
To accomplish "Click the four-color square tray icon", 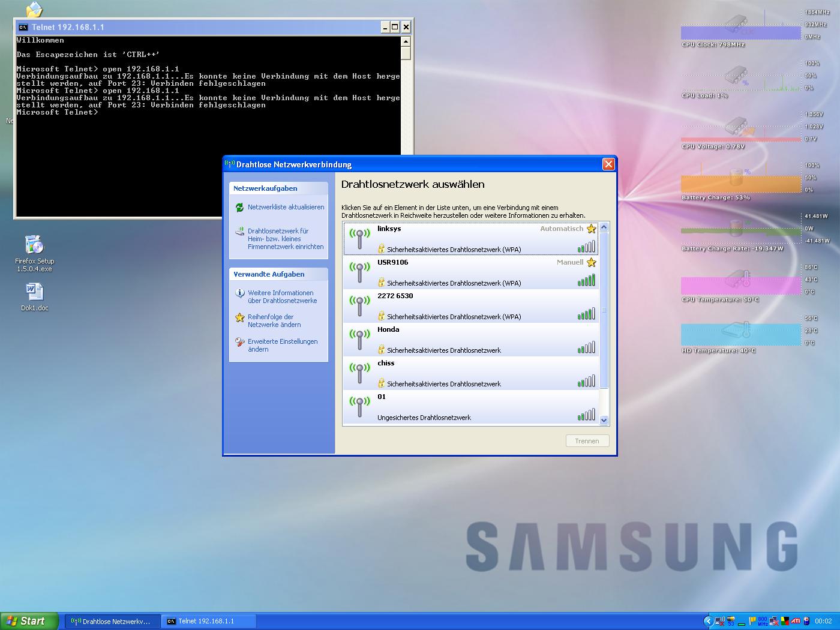I will click(x=785, y=621).
